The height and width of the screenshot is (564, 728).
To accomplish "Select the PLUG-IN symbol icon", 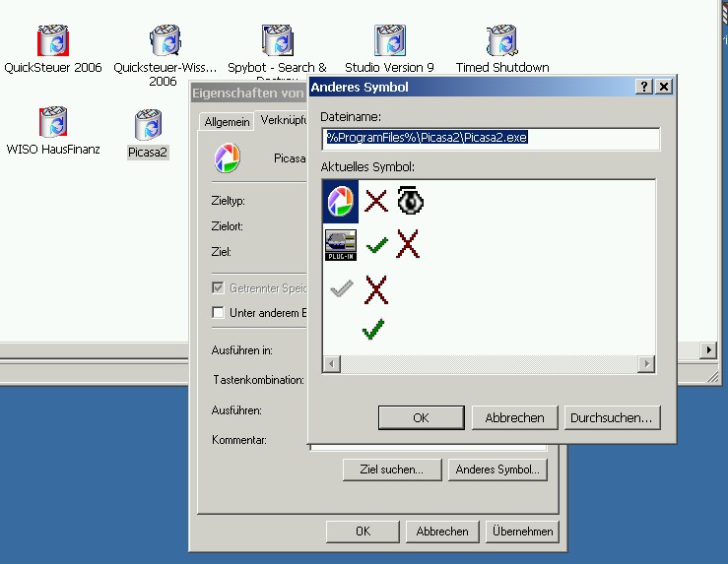I will 341,245.
